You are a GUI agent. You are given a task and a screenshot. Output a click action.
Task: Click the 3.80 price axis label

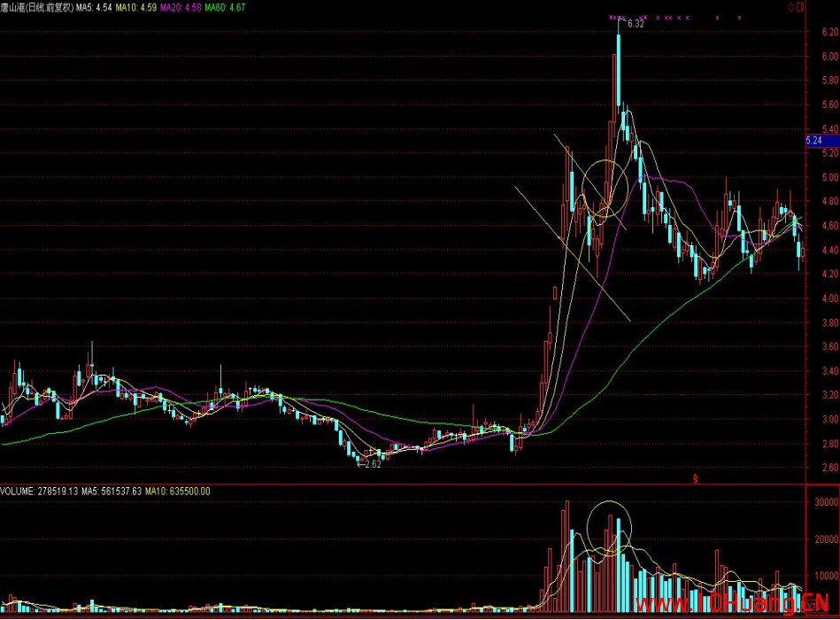830,322
